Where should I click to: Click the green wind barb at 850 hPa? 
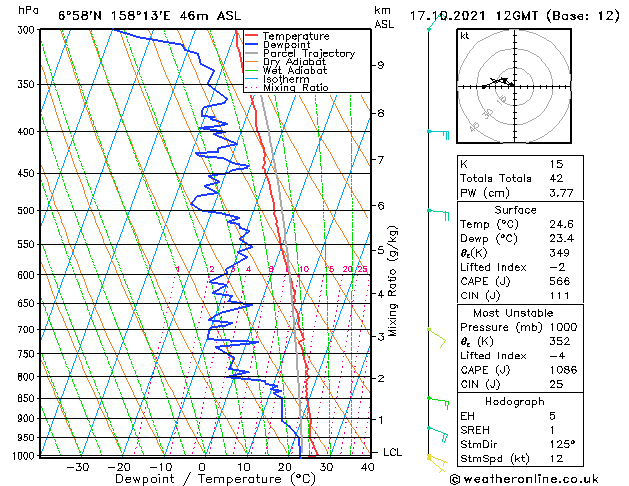coord(438,403)
